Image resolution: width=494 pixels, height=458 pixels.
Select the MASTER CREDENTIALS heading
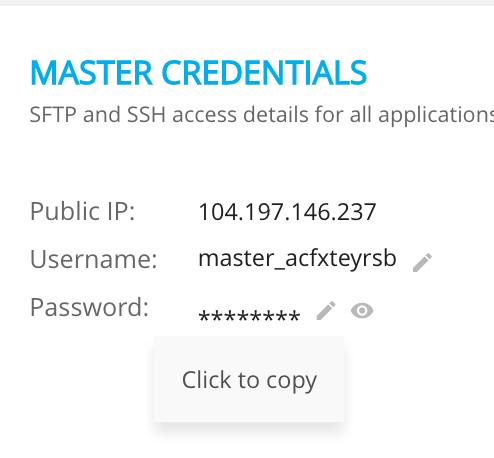coord(199,72)
